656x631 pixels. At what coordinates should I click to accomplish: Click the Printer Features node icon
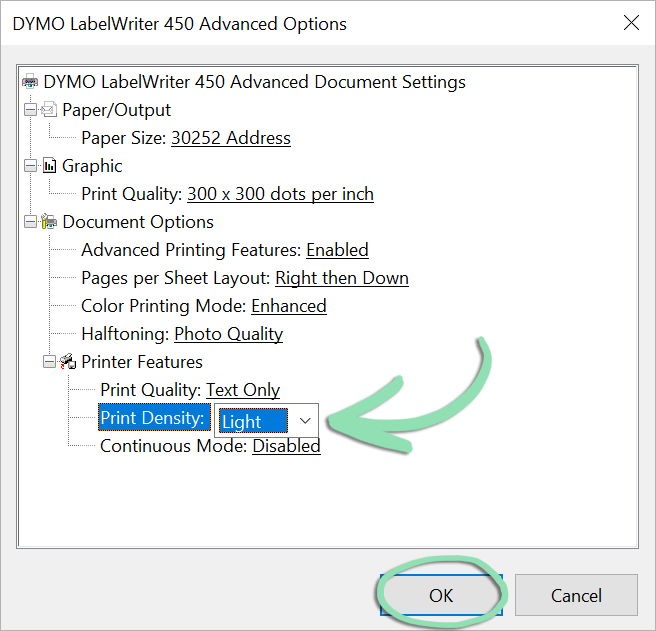coord(69,362)
